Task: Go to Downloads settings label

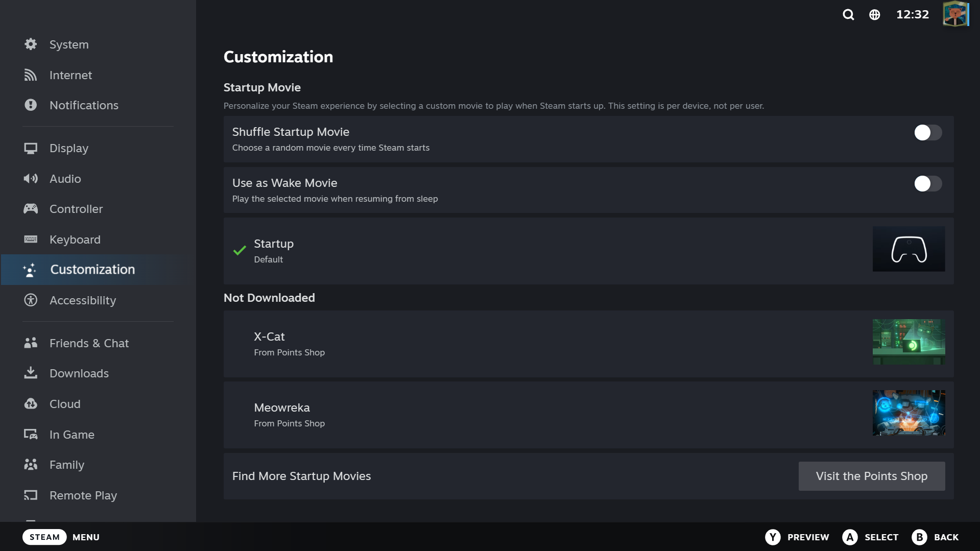Action: tap(79, 373)
